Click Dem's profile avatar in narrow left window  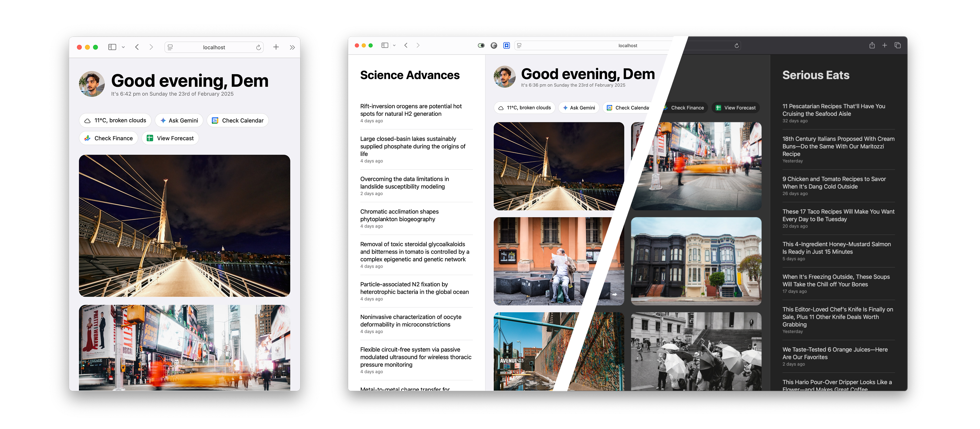coord(92,84)
